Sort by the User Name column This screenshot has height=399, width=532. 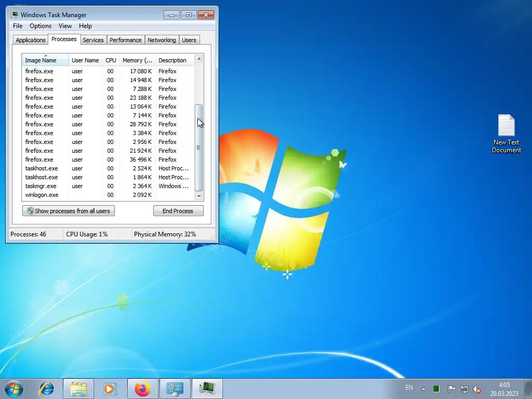coord(85,60)
